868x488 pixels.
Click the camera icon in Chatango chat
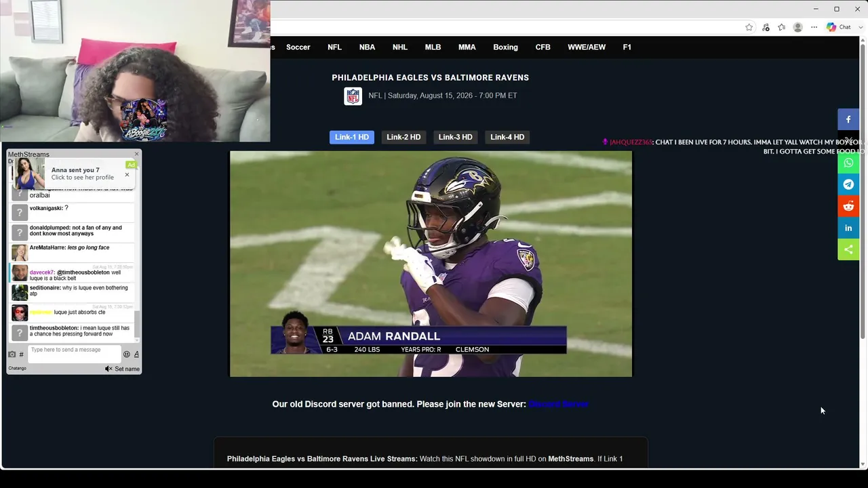pos(12,354)
